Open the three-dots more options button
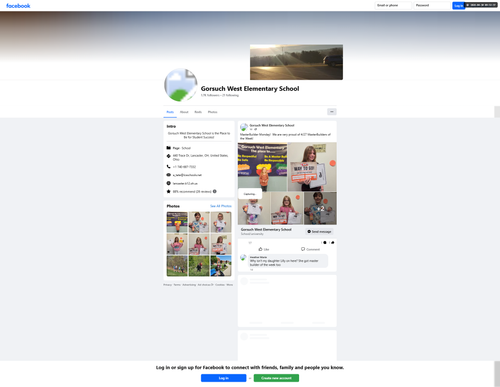 click(x=332, y=112)
